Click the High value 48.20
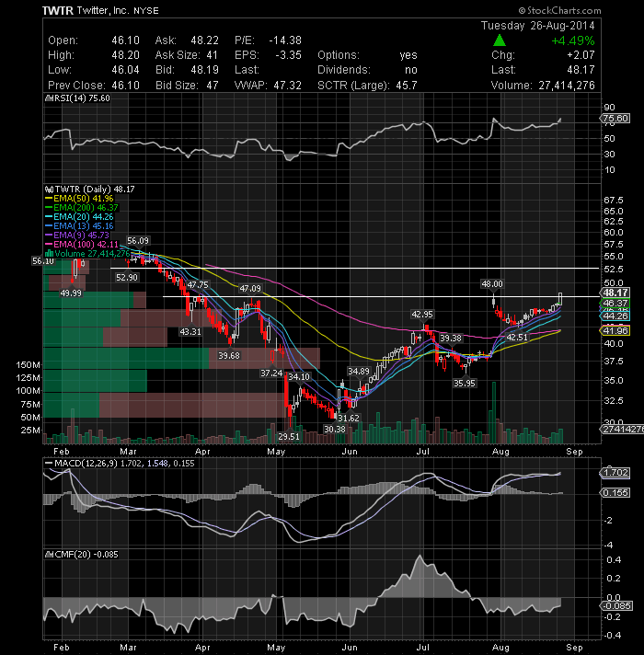 pyautogui.click(x=125, y=55)
